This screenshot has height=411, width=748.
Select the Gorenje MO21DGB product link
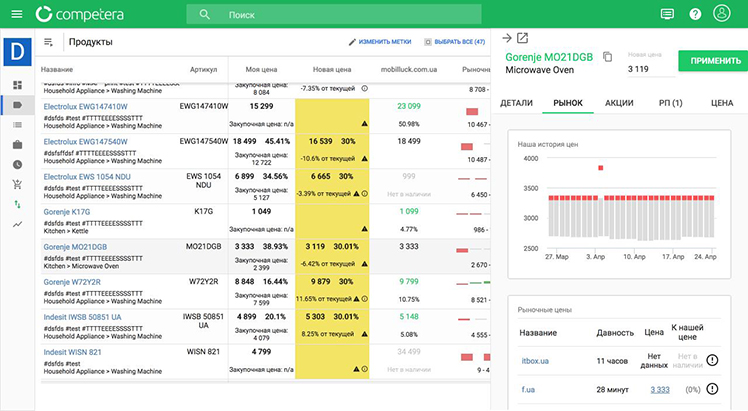75,247
